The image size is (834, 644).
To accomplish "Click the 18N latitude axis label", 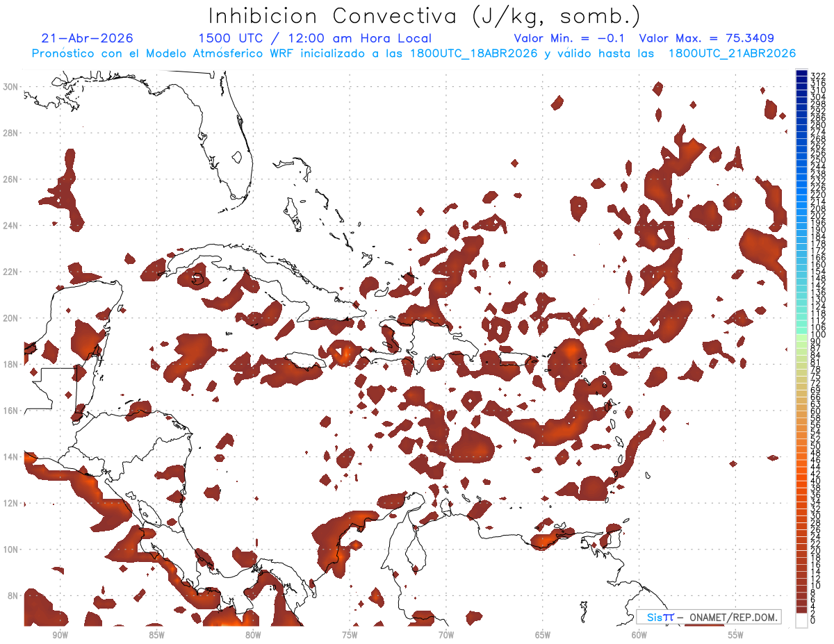I will [12, 364].
